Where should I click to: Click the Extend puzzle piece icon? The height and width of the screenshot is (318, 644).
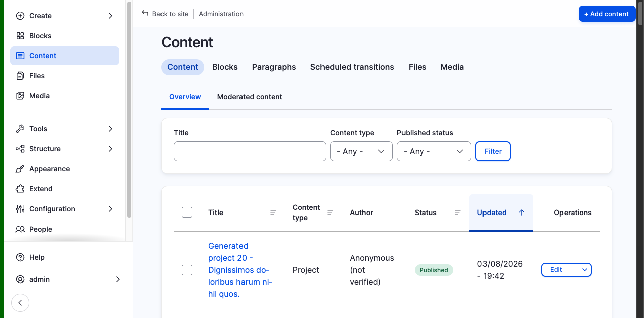point(20,189)
